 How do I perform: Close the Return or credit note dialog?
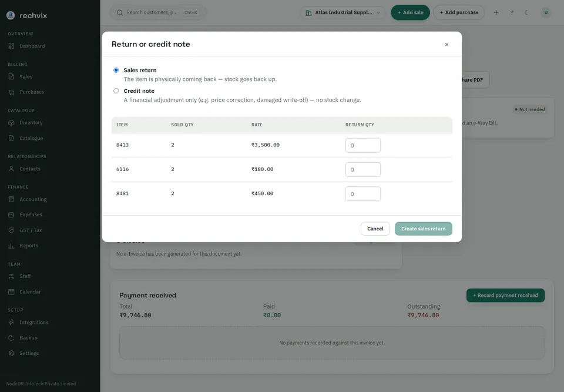pyautogui.click(x=446, y=44)
